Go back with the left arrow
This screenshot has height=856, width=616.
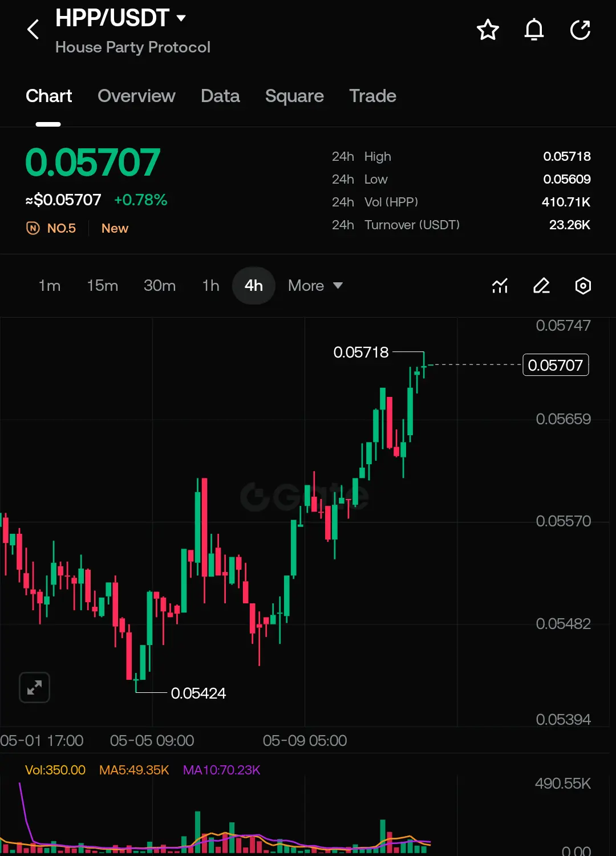coord(33,30)
